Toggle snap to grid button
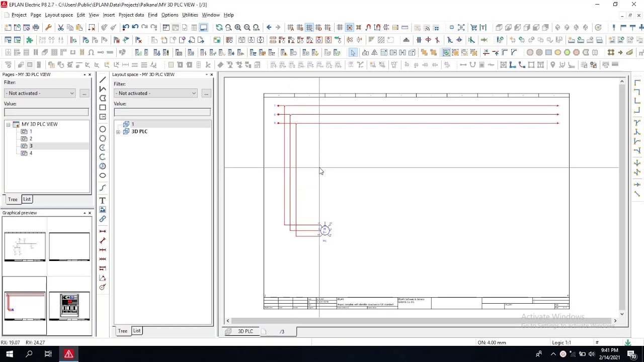Viewport: 644px width, 362px height. click(x=349, y=27)
